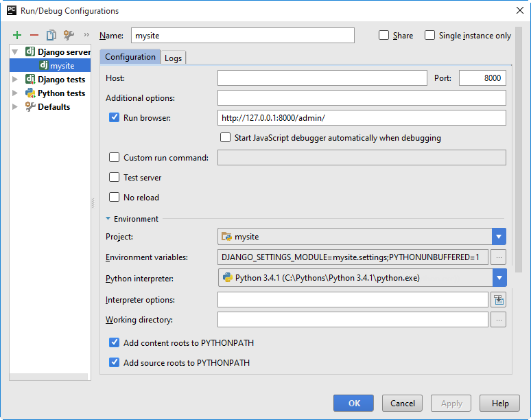The image size is (531, 420).
Task: Click the Defaults wrench icon in tree
Action: coord(30,106)
